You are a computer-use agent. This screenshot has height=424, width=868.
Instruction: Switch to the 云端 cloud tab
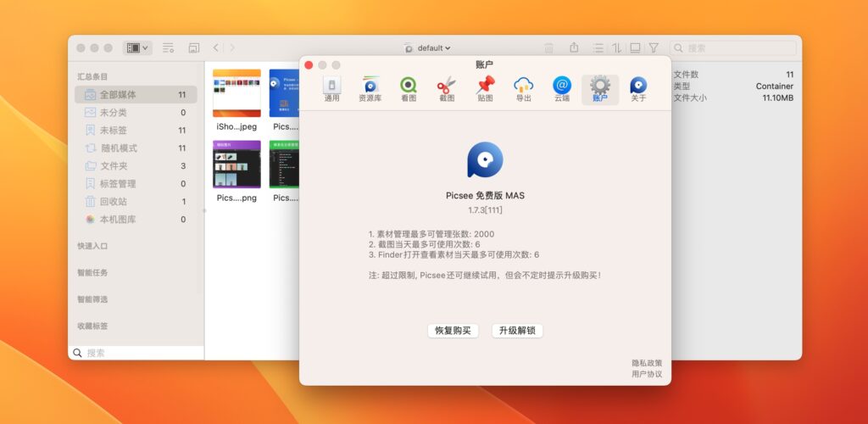[x=562, y=90]
